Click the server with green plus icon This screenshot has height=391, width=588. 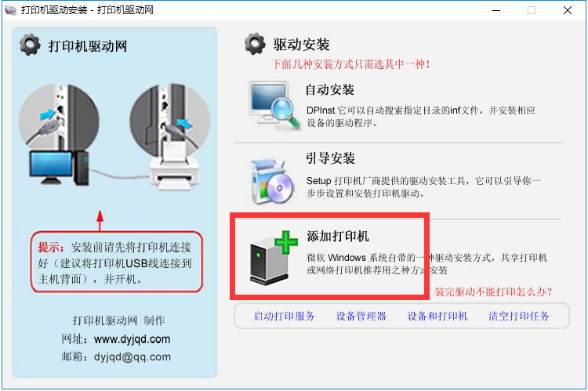pos(274,258)
